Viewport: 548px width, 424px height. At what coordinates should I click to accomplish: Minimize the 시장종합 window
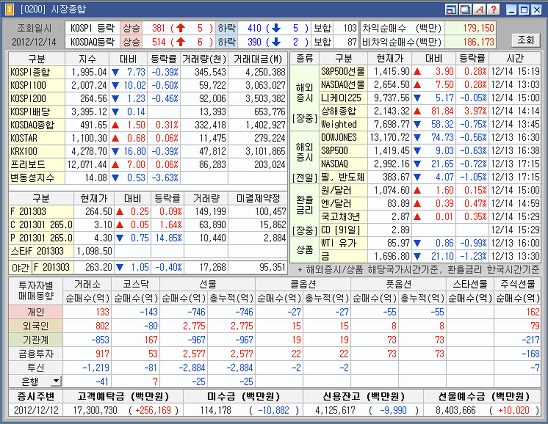511,10
